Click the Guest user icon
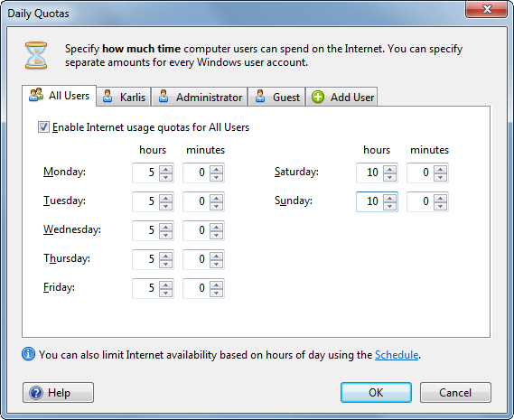 (x=260, y=97)
